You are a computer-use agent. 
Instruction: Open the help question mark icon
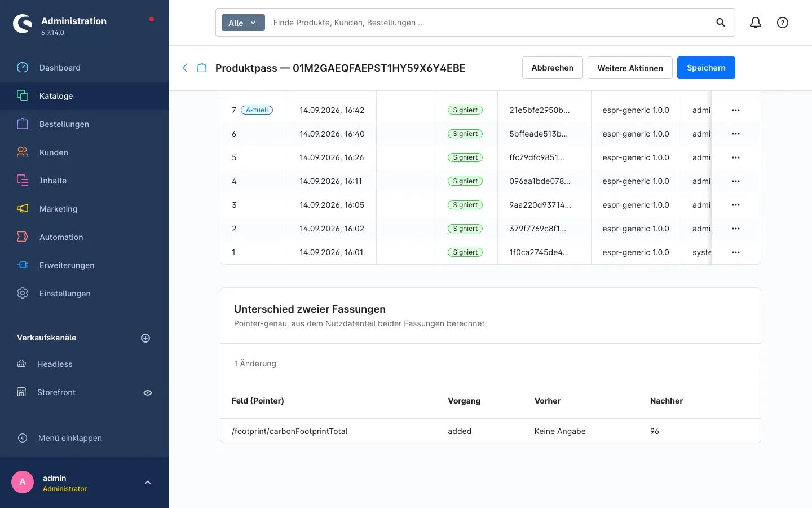783,23
